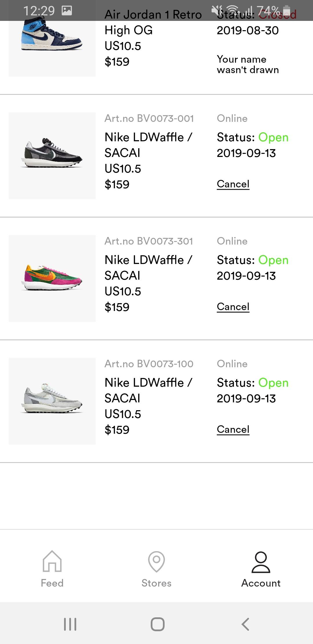The width and height of the screenshot is (313, 644).
Task: Tap Art.no BV0073-100 label
Action: coord(149,364)
